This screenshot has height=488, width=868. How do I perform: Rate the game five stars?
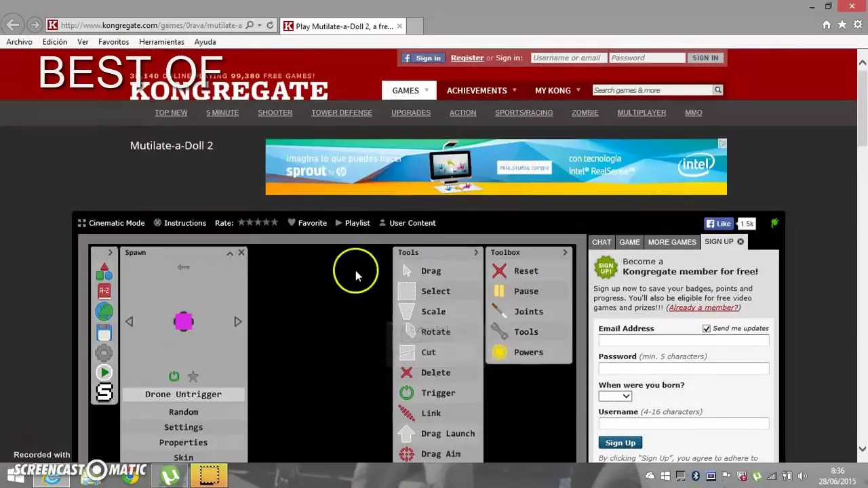pyautogui.click(x=275, y=222)
